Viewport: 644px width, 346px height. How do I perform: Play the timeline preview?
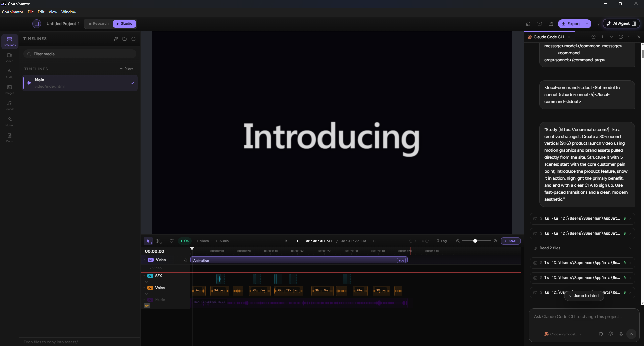tap(297, 241)
